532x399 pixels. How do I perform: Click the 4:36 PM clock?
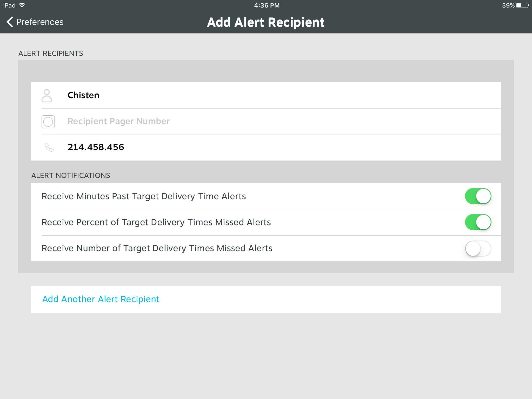pyautogui.click(x=267, y=5)
